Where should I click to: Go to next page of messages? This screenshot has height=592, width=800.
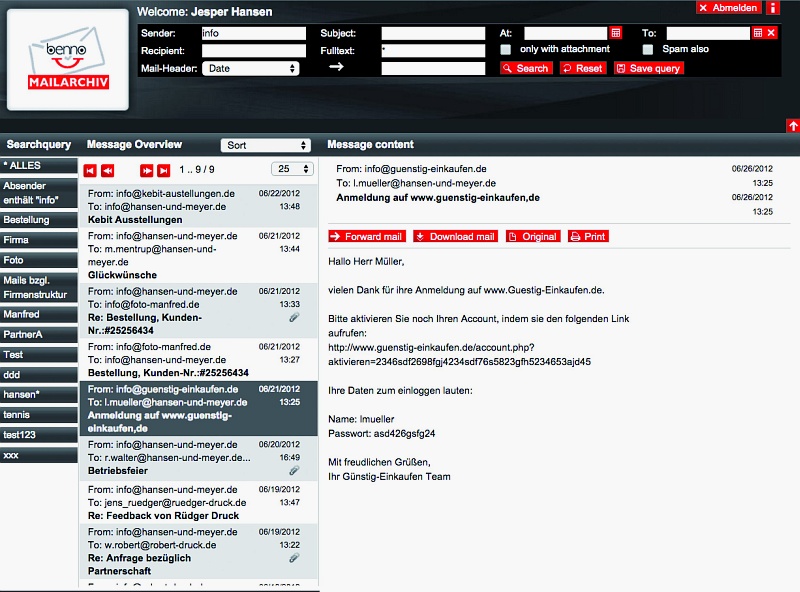click(146, 170)
